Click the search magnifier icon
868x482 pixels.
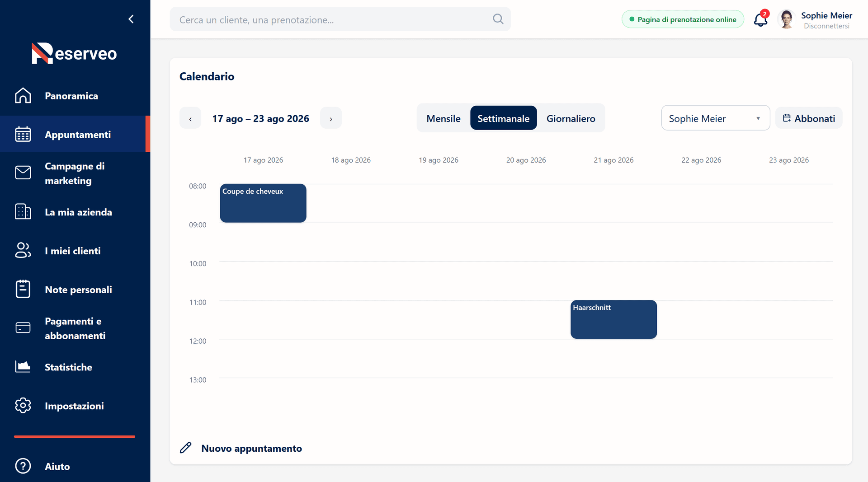click(x=498, y=19)
